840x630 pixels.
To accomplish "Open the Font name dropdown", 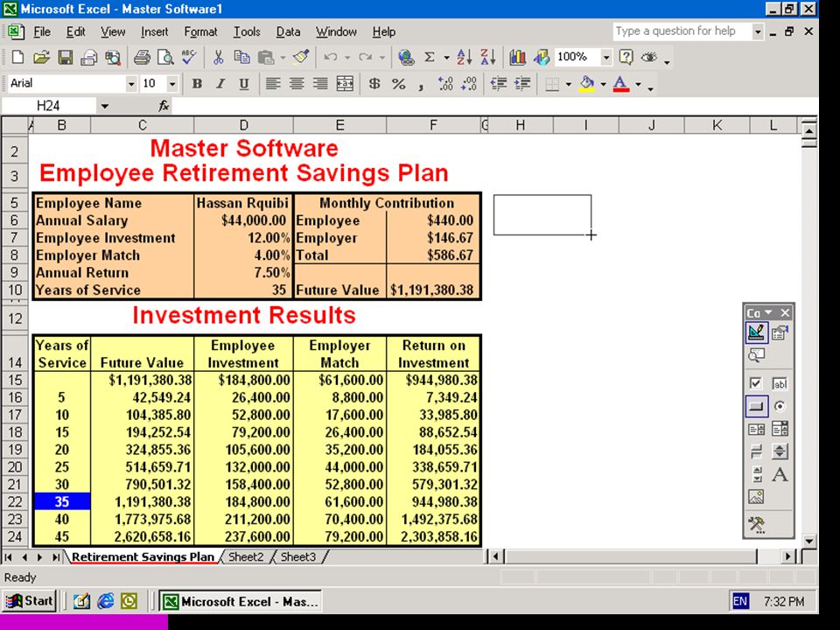I will (130, 84).
